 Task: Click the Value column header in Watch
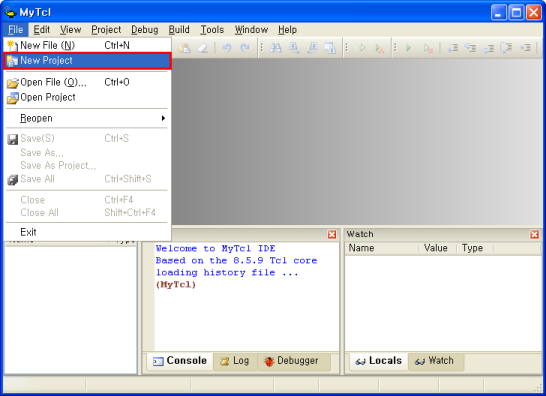436,248
